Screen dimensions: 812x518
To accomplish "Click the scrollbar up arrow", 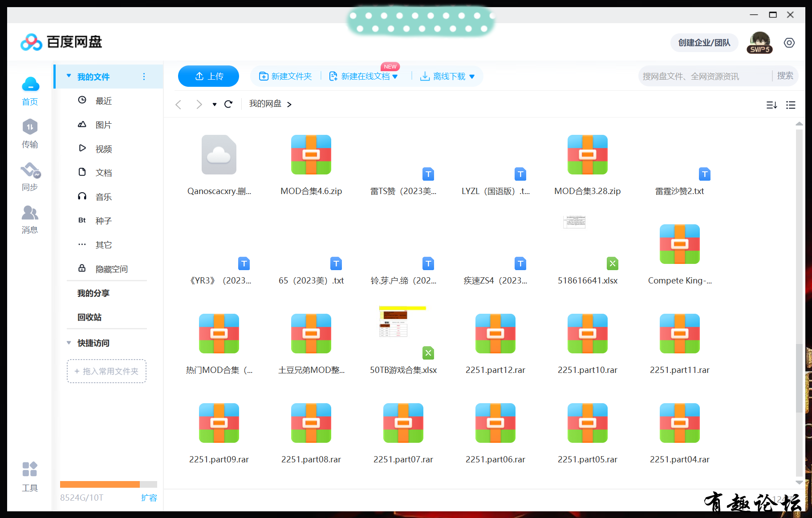I will tap(799, 124).
